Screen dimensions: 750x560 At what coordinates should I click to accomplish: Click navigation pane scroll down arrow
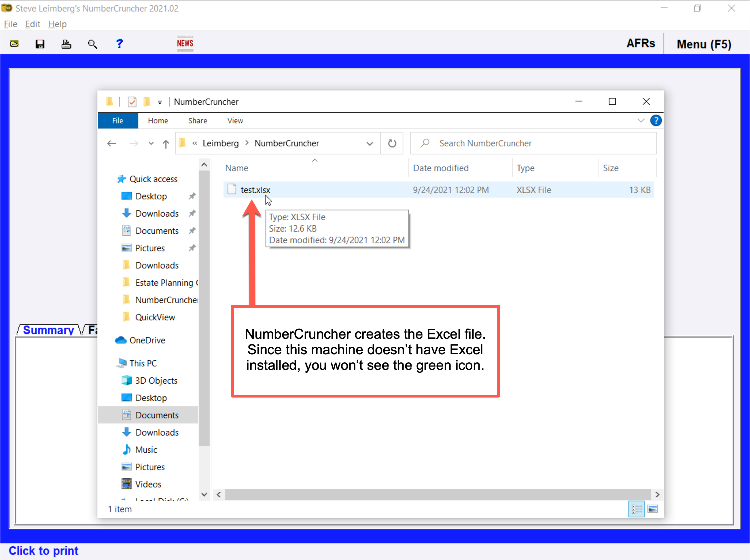pos(204,495)
